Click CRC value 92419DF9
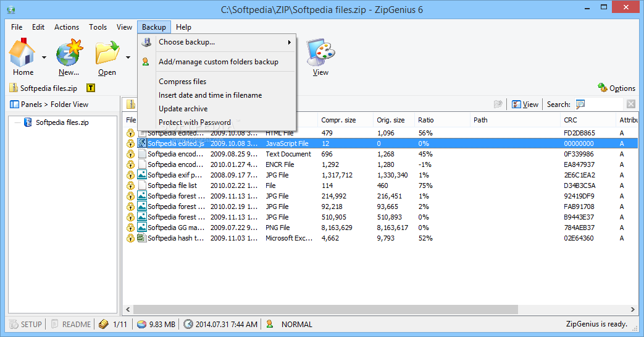Image resolution: width=644 pixels, height=337 pixels. [579, 196]
